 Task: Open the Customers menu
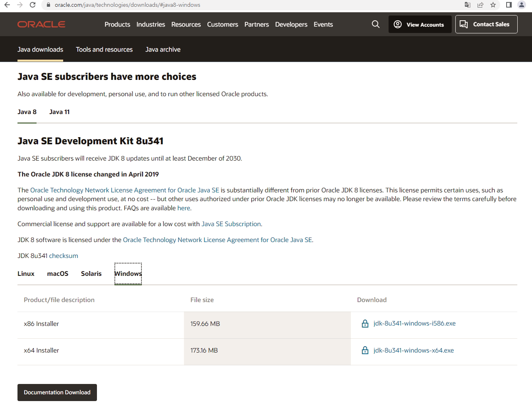(222, 24)
